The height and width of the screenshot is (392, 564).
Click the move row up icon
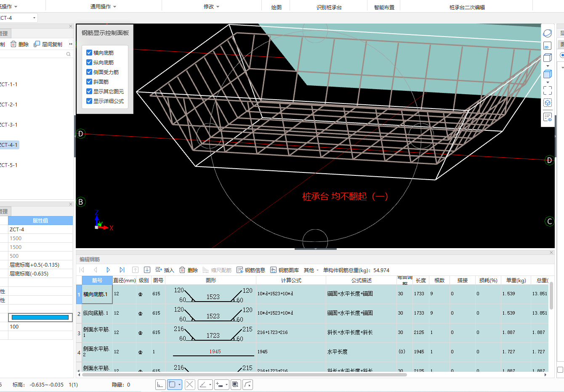[x=135, y=270]
